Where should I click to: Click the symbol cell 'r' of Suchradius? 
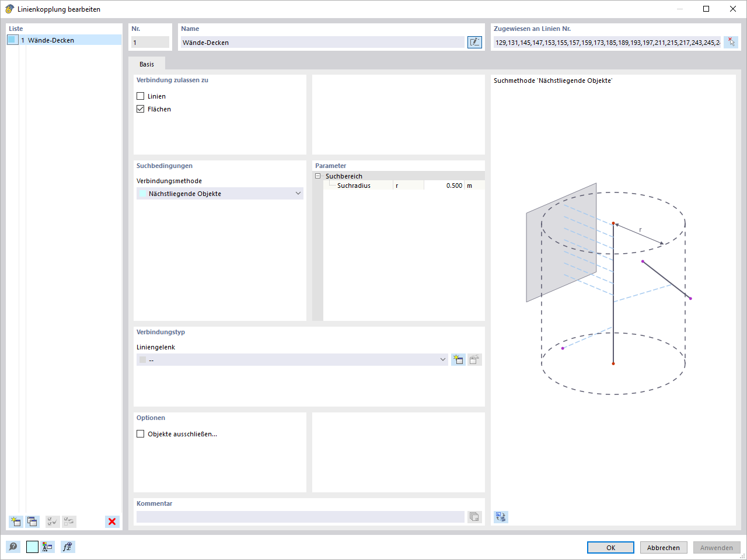[x=409, y=185]
